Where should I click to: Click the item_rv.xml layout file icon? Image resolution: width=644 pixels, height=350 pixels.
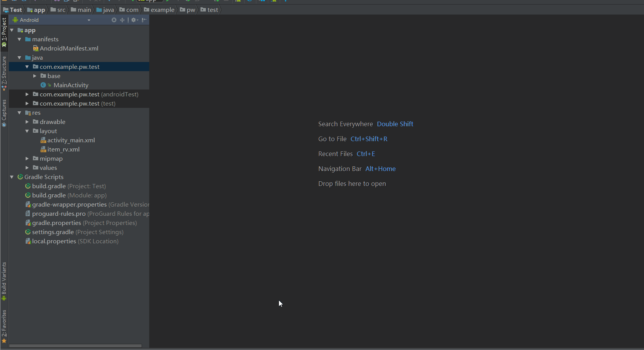pos(43,150)
